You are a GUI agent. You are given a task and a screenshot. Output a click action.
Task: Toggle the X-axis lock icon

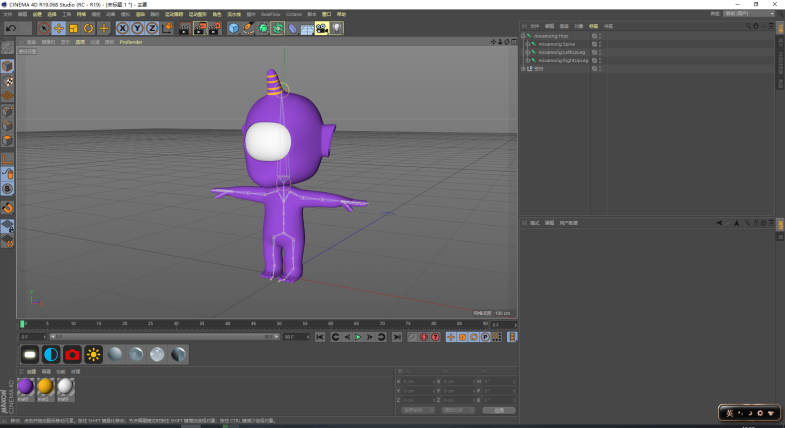(123, 28)
